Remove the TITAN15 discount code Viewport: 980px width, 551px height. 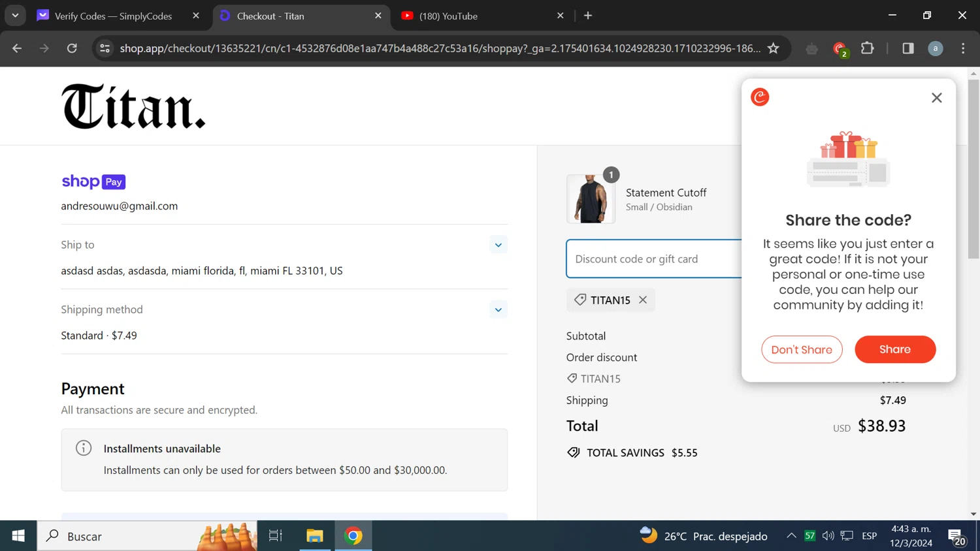[643, 300]
